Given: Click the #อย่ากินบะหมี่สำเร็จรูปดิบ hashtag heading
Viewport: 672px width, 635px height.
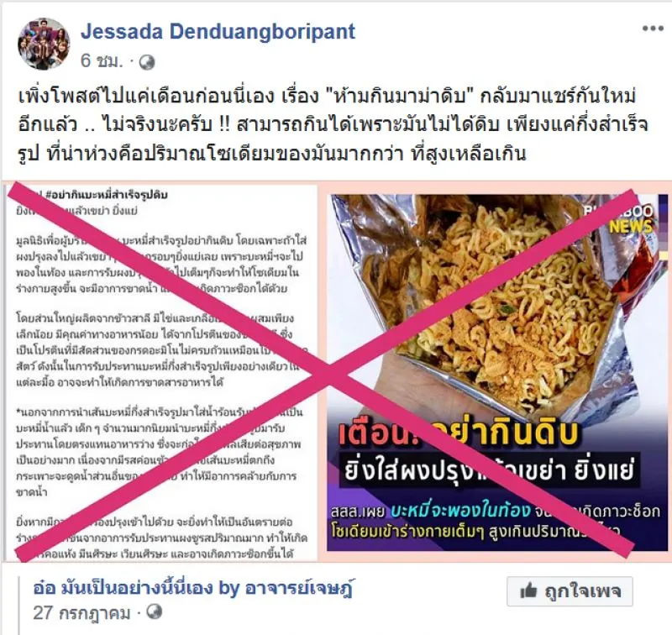Looking at the screenshot, I should coord(107,195).
